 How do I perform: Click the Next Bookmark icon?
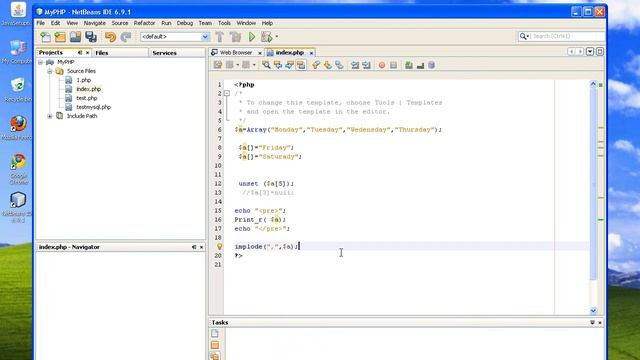click(328, 65)
